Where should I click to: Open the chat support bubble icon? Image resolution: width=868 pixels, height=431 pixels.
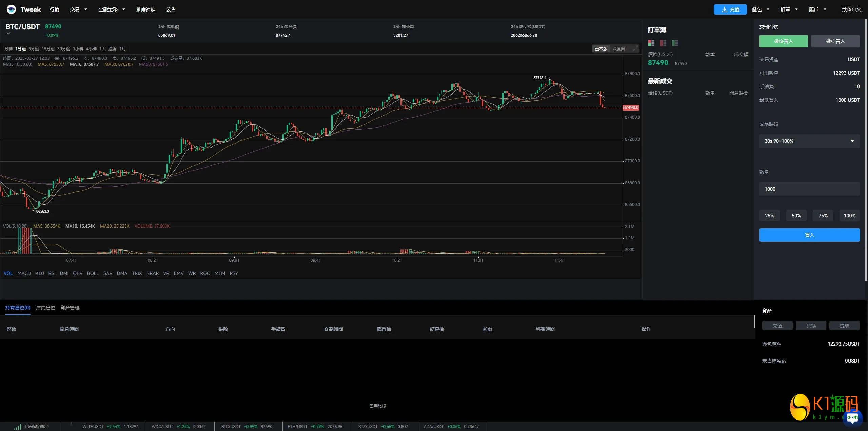tap(852, 417)
